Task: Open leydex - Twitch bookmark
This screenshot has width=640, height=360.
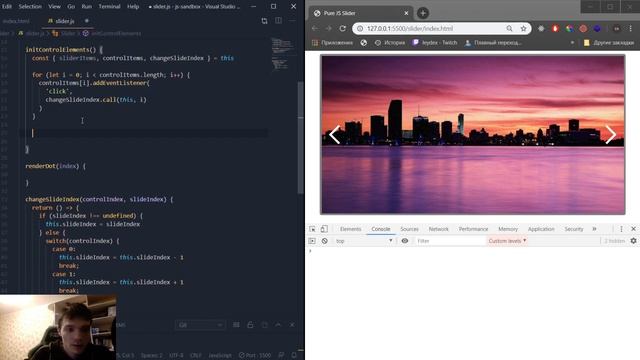Action: coord(435,42)
